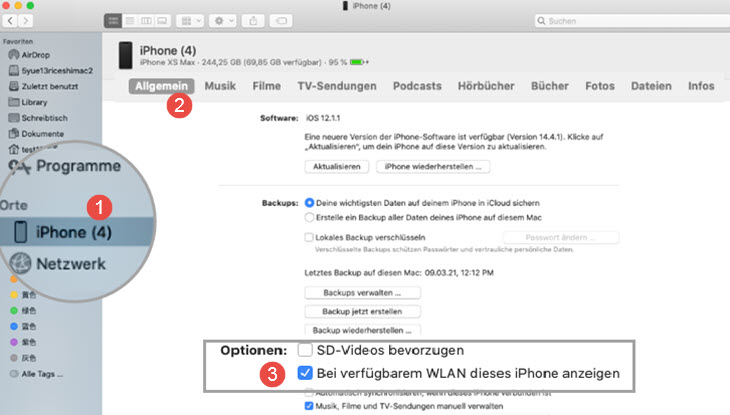Click the battery indicator icon
This screenshot has height=415, width=730.
pyautogui.click(x=358, y=62)
